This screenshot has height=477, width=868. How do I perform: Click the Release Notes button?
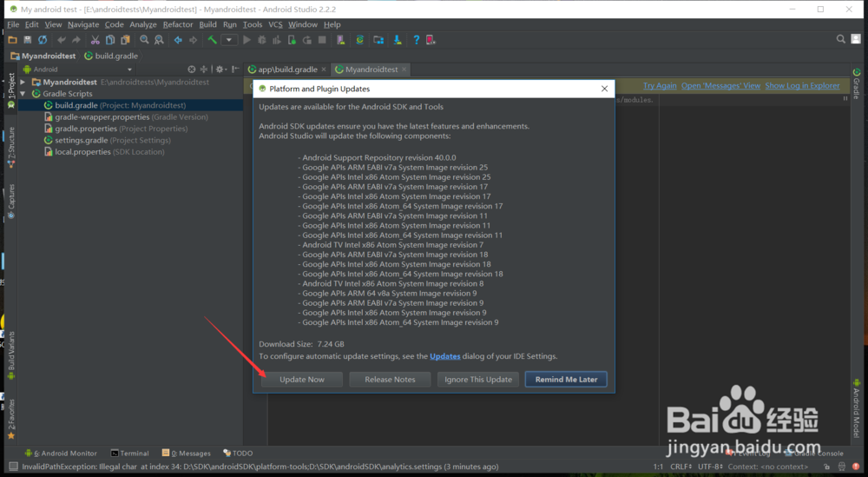(390, 380)
